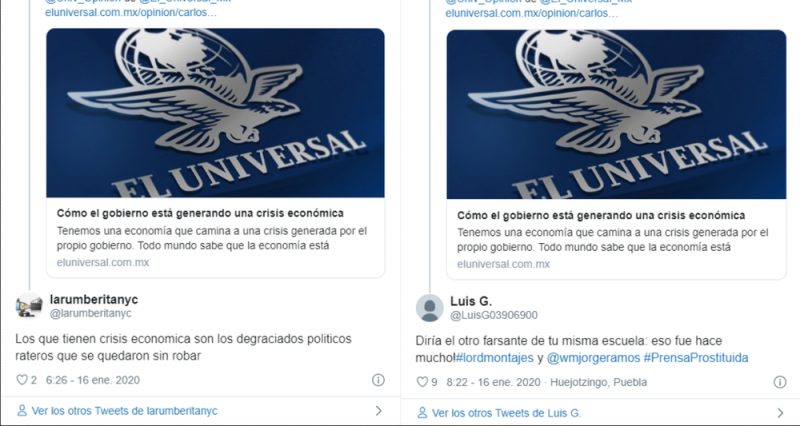Viewport: 800px width, 426px height.
Task: Open info icon on Luis G. tweet
Action: pyautogui.click(x=780, y=382)
